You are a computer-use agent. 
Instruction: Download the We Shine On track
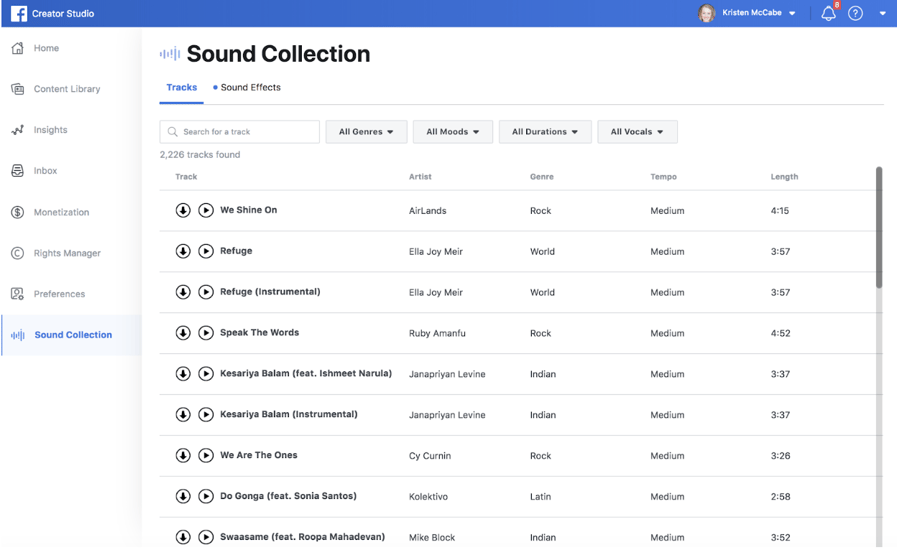coord(183,210)
